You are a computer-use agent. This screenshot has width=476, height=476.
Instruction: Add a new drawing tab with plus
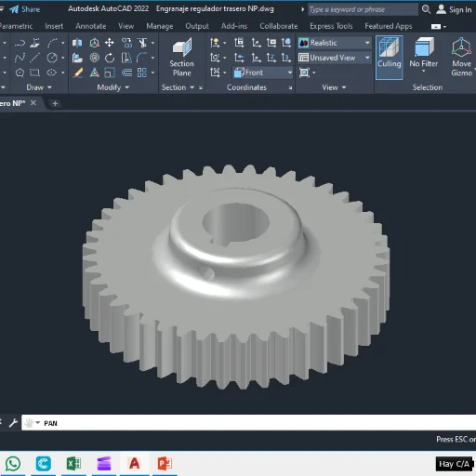click(55, 103)
